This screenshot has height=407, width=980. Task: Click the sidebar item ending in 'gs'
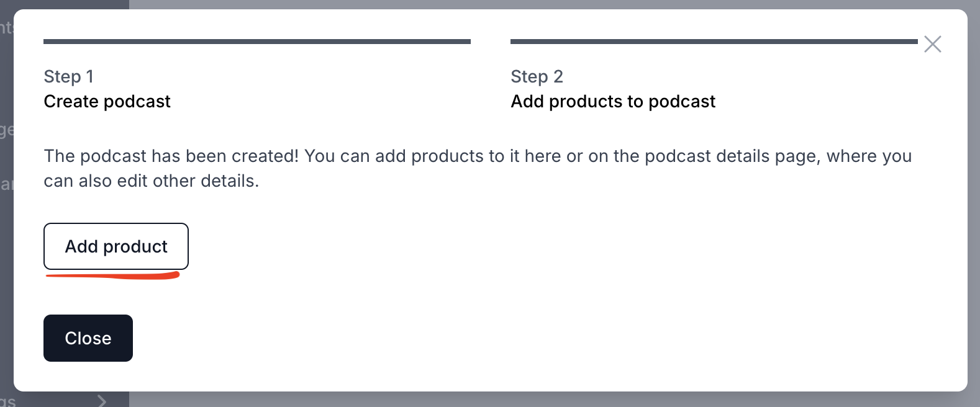(x=6, y=401)
